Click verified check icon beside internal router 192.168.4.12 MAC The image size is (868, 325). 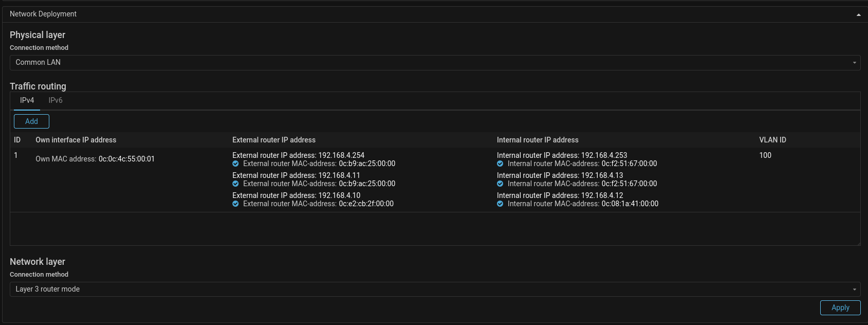[x=500, y=204]
